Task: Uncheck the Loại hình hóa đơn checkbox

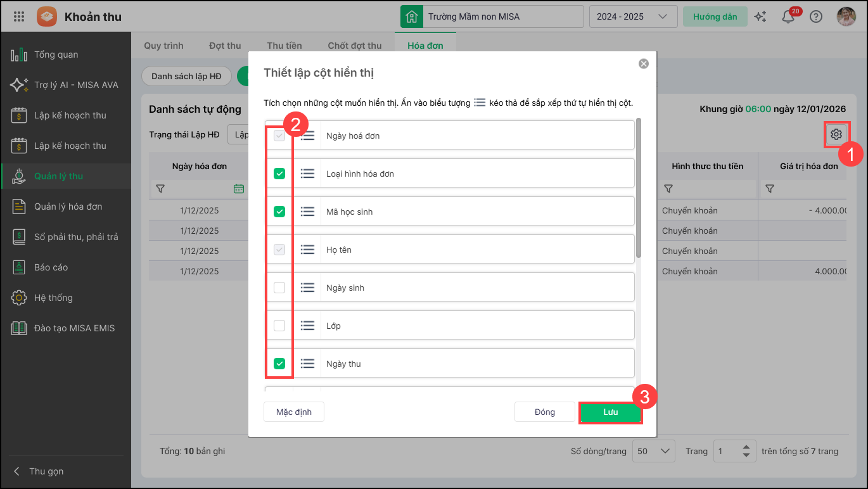Action: tap(279, 174)
